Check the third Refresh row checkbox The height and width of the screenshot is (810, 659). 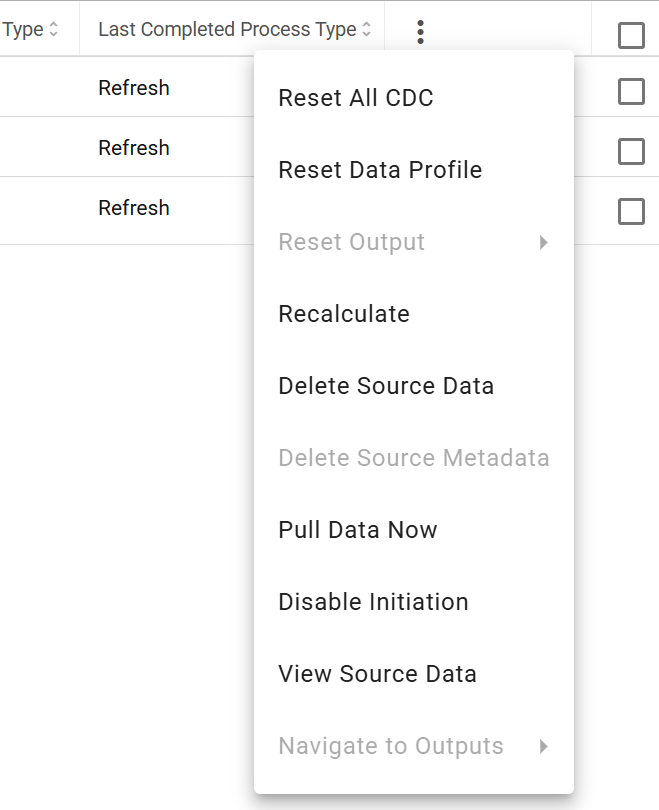631,211
